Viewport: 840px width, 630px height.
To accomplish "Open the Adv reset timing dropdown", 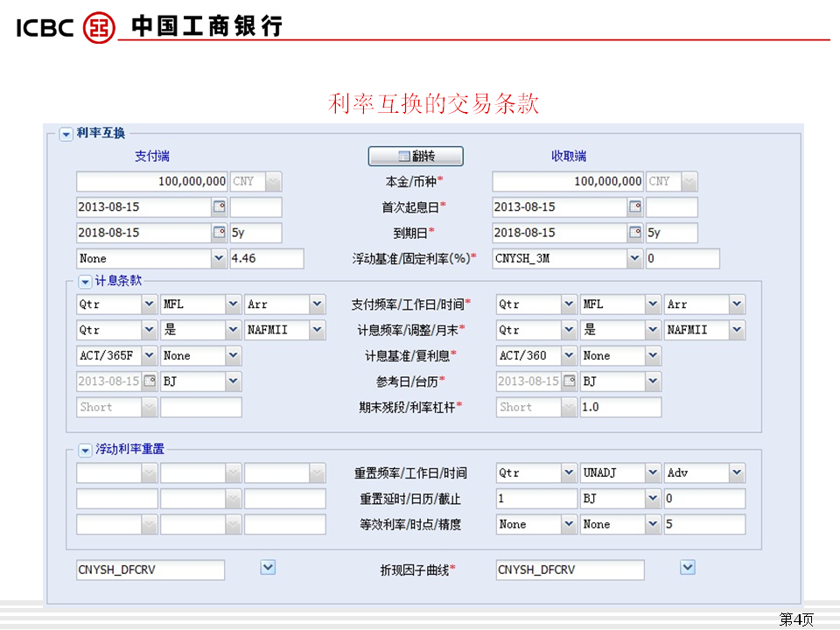I will pos(737,473).
